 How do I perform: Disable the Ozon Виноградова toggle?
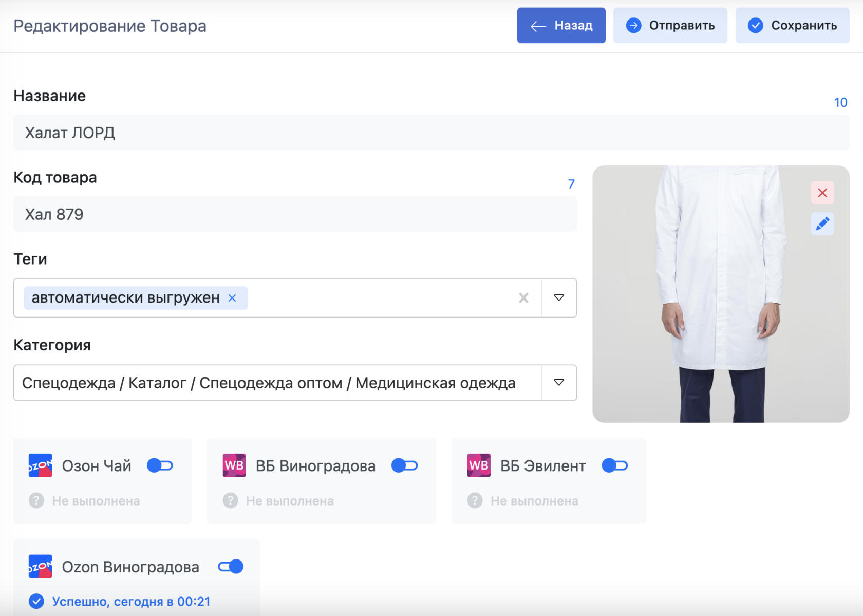tap(231, 567)
